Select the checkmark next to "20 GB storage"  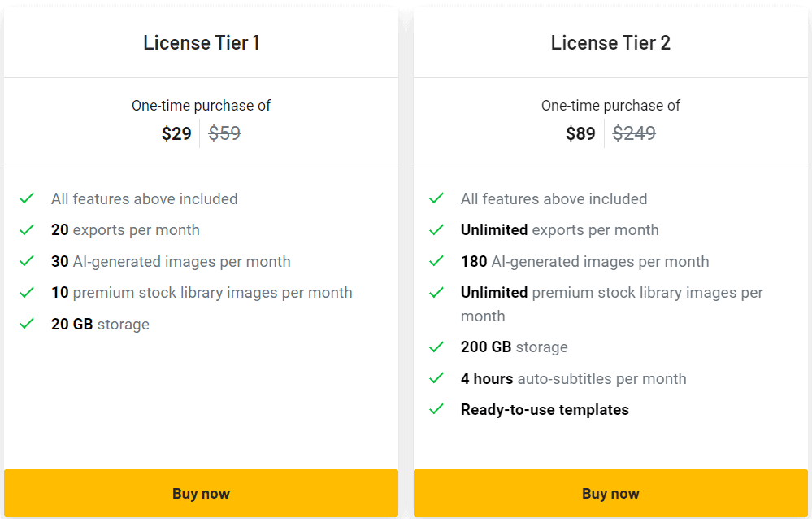click(x=27, y=324)
